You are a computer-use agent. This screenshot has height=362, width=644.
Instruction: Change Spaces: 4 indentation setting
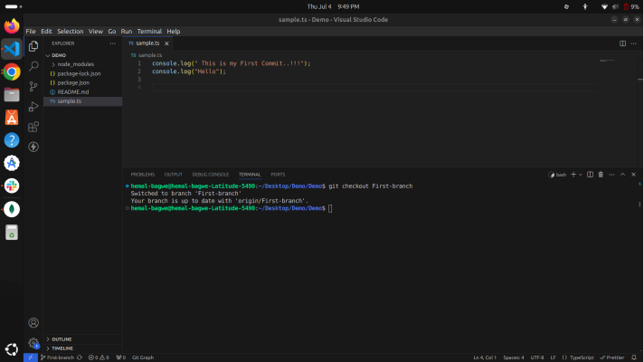coord(514,357)
